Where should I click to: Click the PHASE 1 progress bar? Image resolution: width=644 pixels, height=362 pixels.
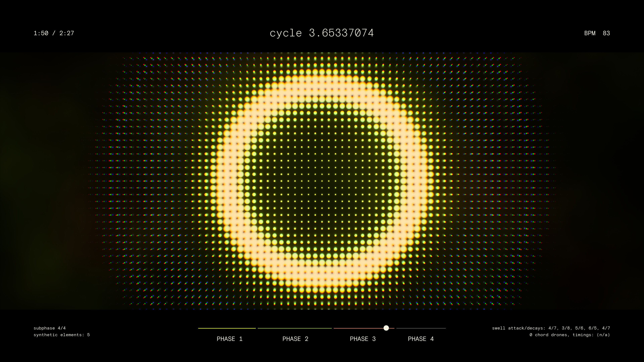pos(227,328)
